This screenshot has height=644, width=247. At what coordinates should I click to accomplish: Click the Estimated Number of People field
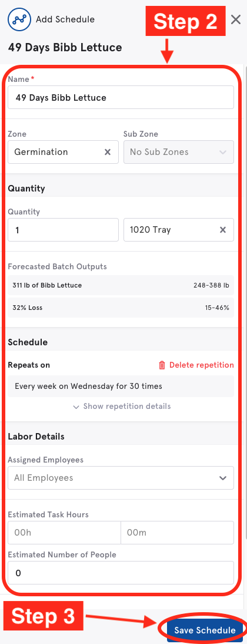coord(121,573)
